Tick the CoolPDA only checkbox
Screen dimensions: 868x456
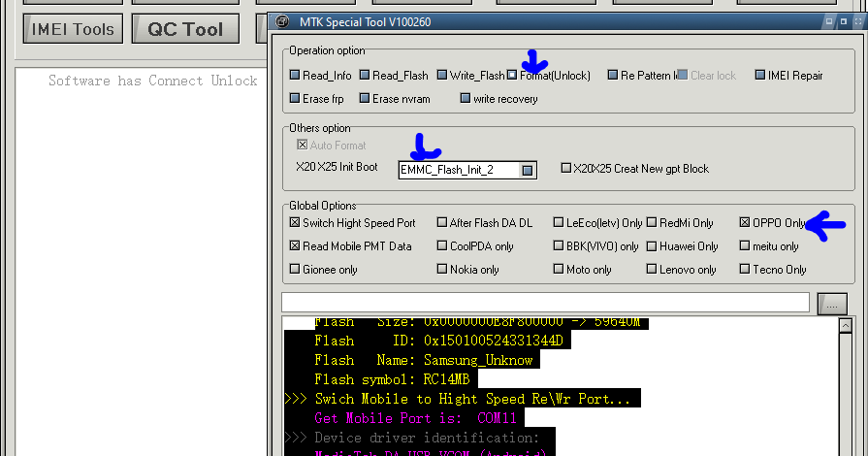441,245
